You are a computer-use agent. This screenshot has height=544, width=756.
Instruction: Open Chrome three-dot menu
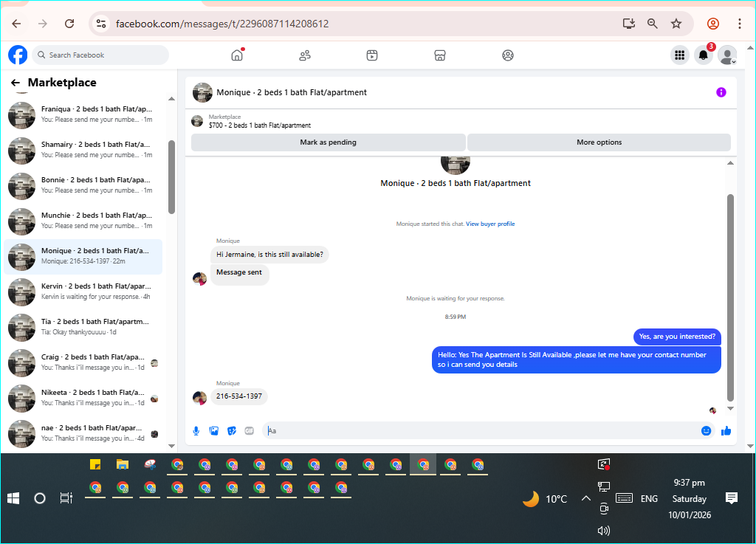point(739,24)
